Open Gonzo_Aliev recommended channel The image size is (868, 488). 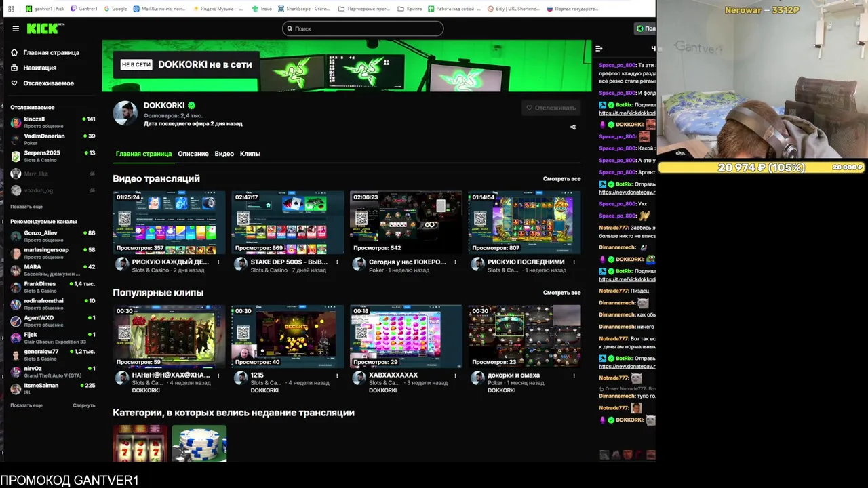(x=53, y=236)
